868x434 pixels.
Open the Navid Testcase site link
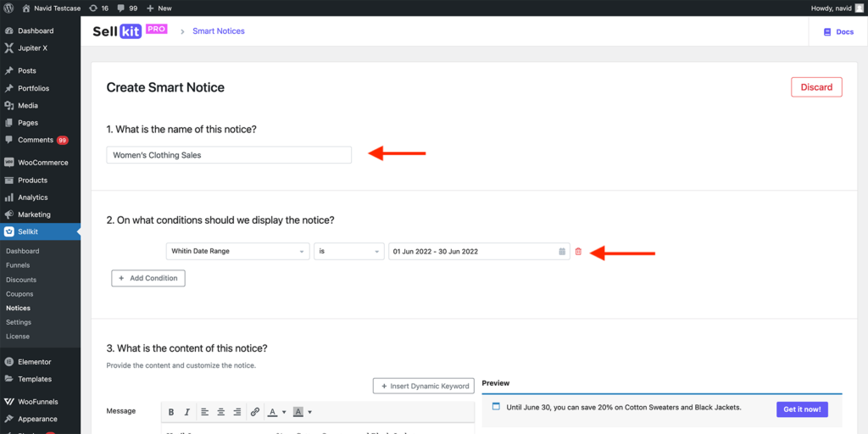pyautogui.click(x=52, y=8)
